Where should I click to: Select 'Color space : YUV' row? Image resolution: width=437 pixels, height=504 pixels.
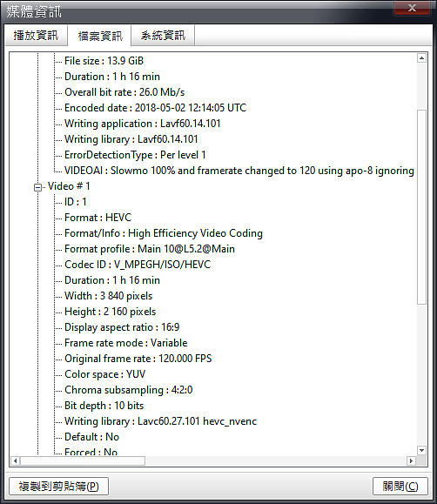point(104,374)
